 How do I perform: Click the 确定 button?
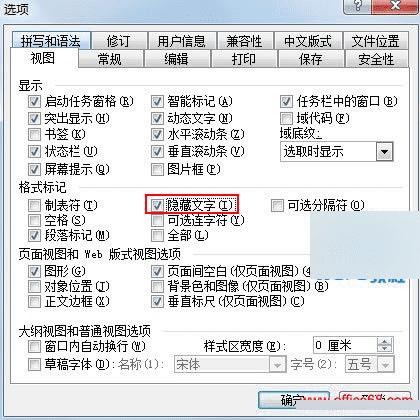tap(293, 400)
